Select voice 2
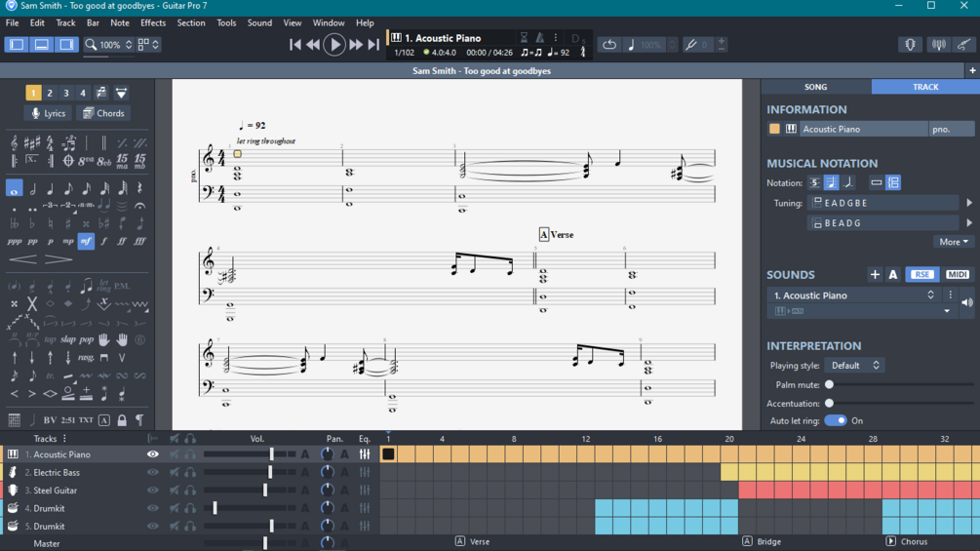The image size is (980, 551). [x=50, y=93]
